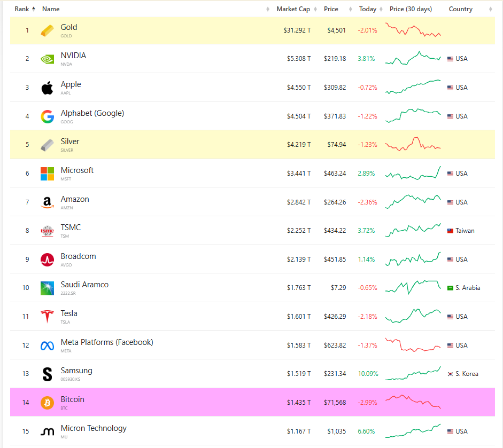Sort table by Today column
Image resolution: width=503 pixels, height=448 pixels.
point(371,9)
